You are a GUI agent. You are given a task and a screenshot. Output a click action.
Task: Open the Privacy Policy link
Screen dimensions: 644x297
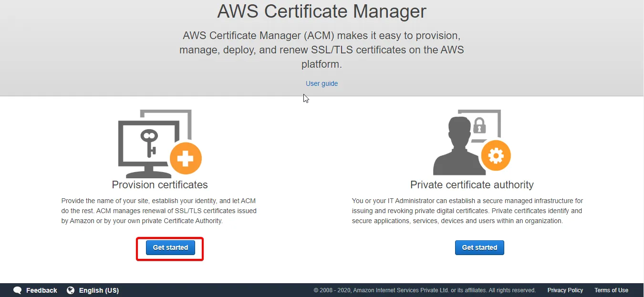point(565,290)
